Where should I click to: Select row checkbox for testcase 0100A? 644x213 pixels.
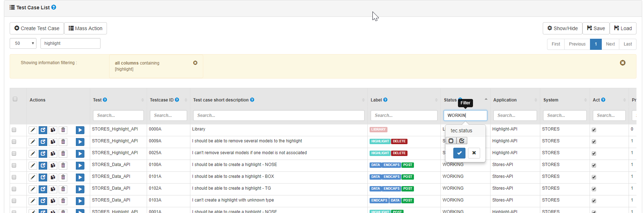click(x=14, y=165)
